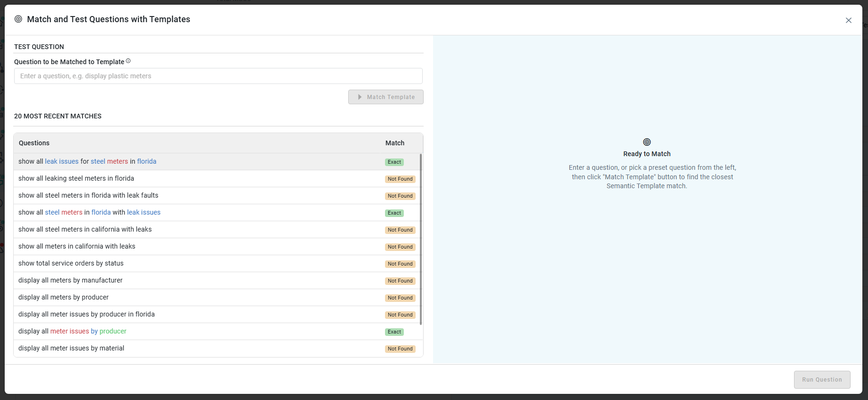The image size is (868, 400).
Task: Focus the question input field
Action: 218,76
